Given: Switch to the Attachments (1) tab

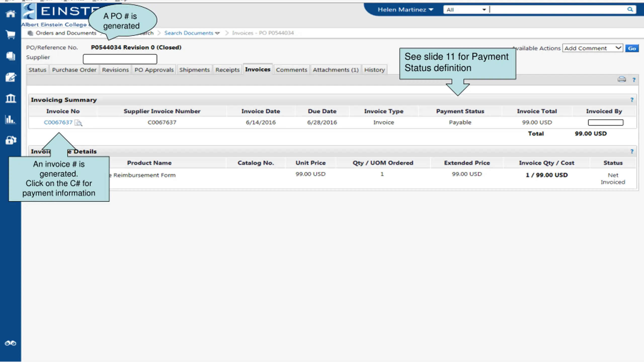Looking at the screenshot, I should point(336,70).
